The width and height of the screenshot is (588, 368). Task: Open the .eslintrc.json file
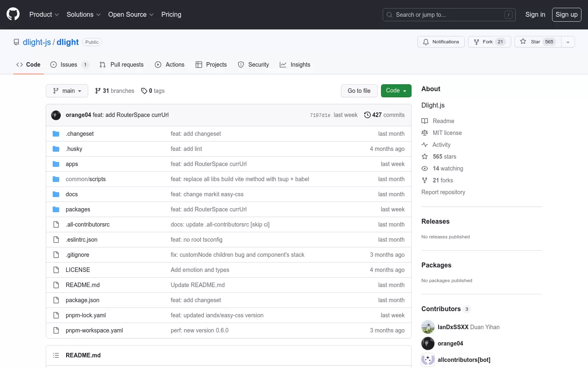(82, 240)
